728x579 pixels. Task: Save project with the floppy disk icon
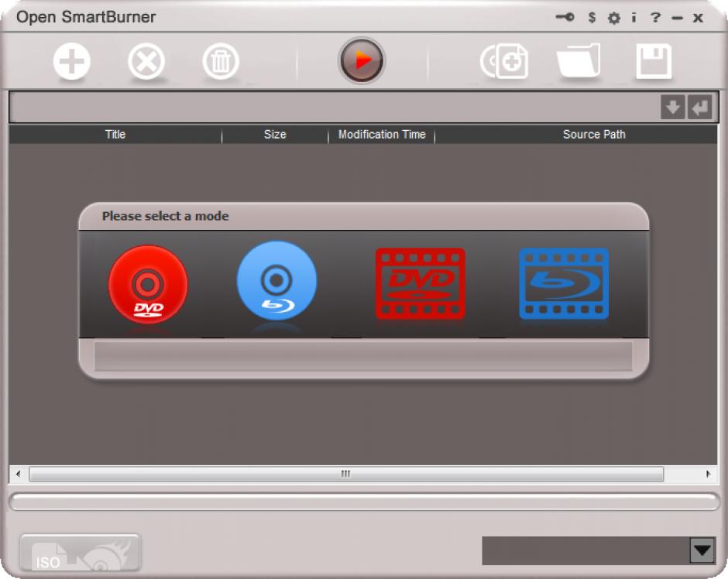[x=653, y=61]
